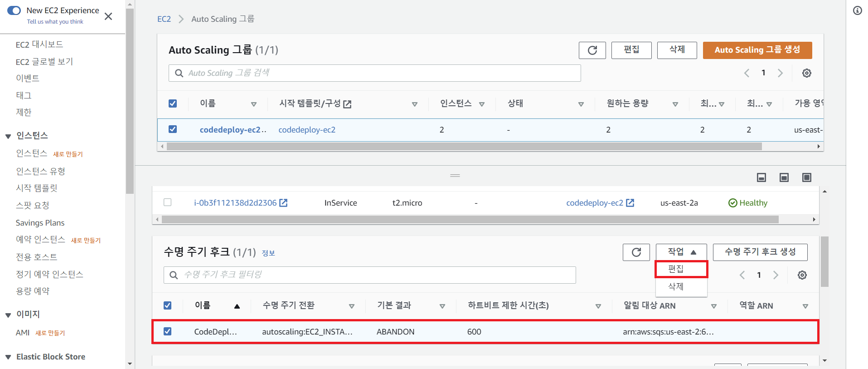Open instance i-0b3f112138d2d2306 external link icon
Viewport: 868px width, 369px height.
(283, 203)
